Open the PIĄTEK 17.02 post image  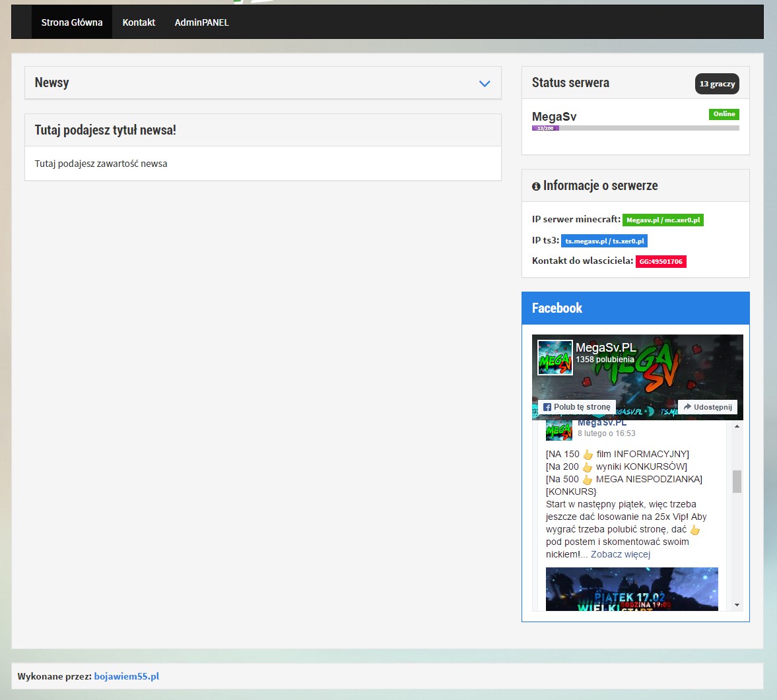(x=632, y=589)
